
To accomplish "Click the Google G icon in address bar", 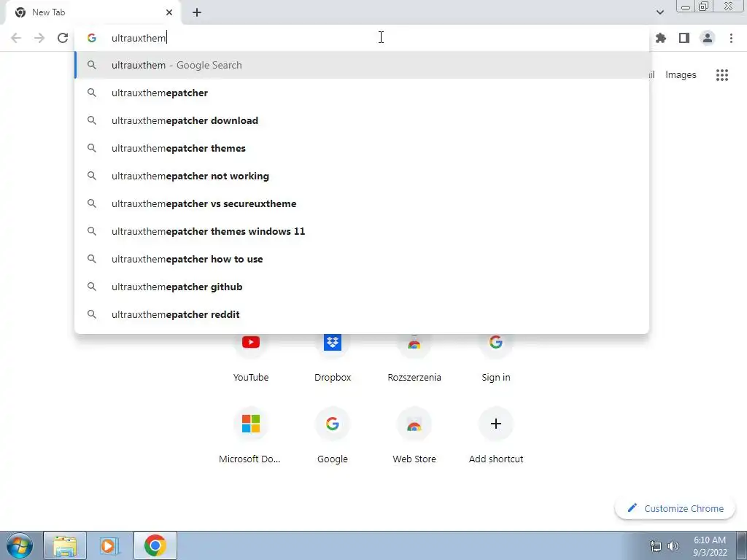I will click(92, 38).
